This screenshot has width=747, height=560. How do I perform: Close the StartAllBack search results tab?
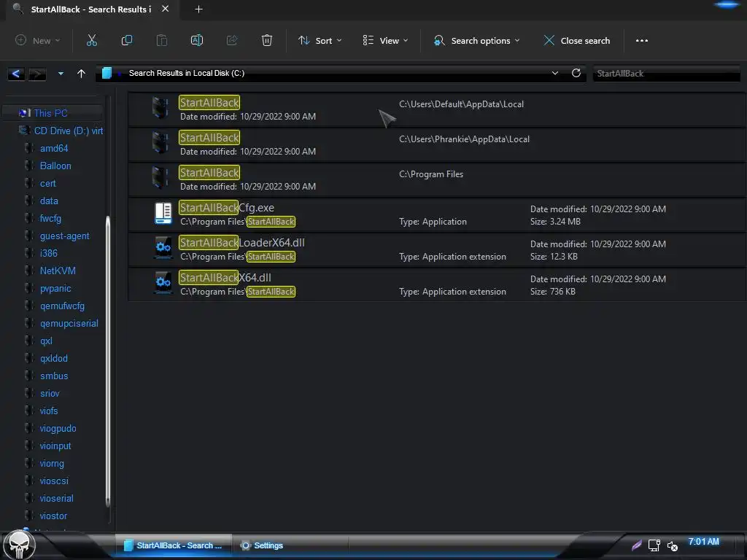click(166, 9)
